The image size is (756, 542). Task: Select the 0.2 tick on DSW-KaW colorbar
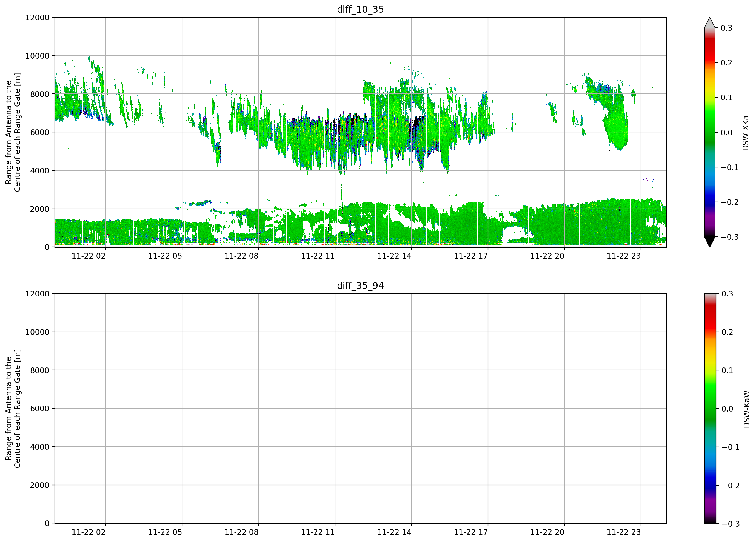[728, 332]
